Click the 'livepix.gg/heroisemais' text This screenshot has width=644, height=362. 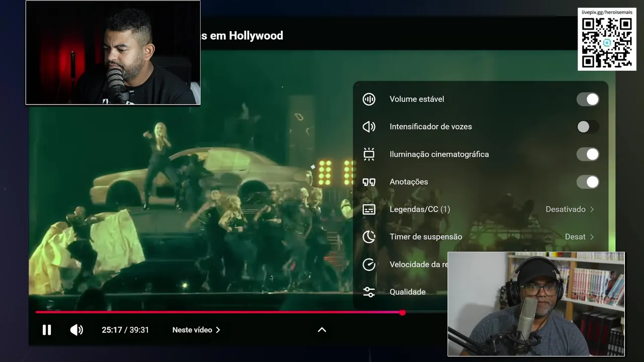(607, 12)
